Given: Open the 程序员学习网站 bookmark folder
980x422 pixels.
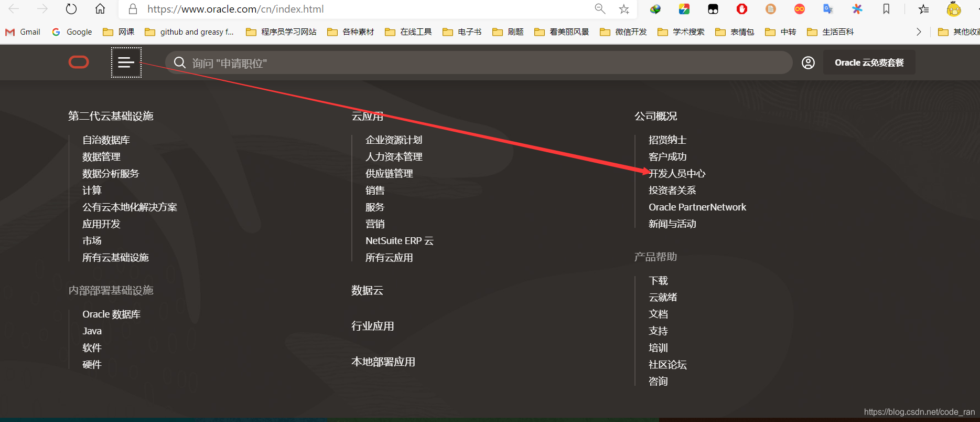Looking at the screenshot, I should pyautogui.click(x=281, y=32).
